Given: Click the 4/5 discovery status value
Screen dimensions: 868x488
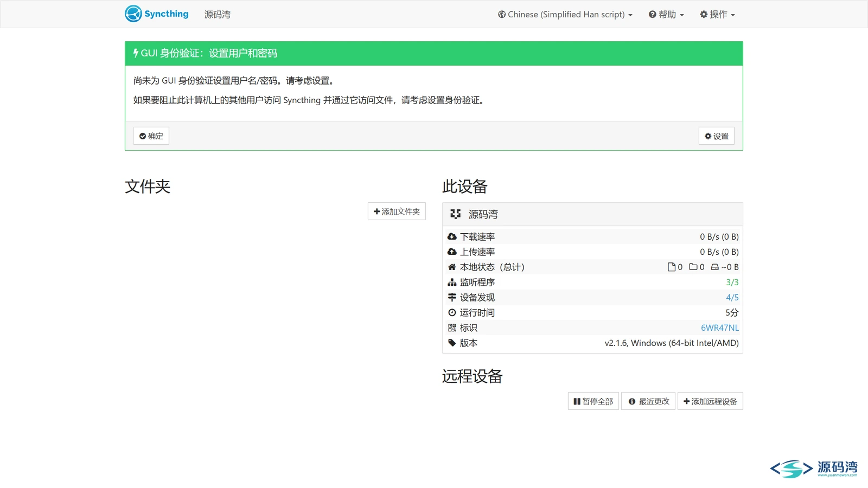Looking at the screenshot, I should click(732, 297).
